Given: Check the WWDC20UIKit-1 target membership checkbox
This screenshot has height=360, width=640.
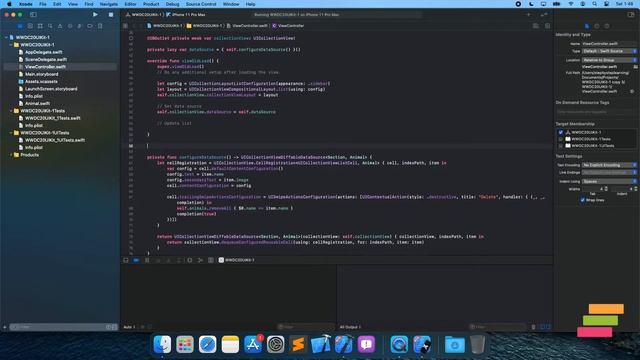Looking at the screenshot, I should 560,132.
